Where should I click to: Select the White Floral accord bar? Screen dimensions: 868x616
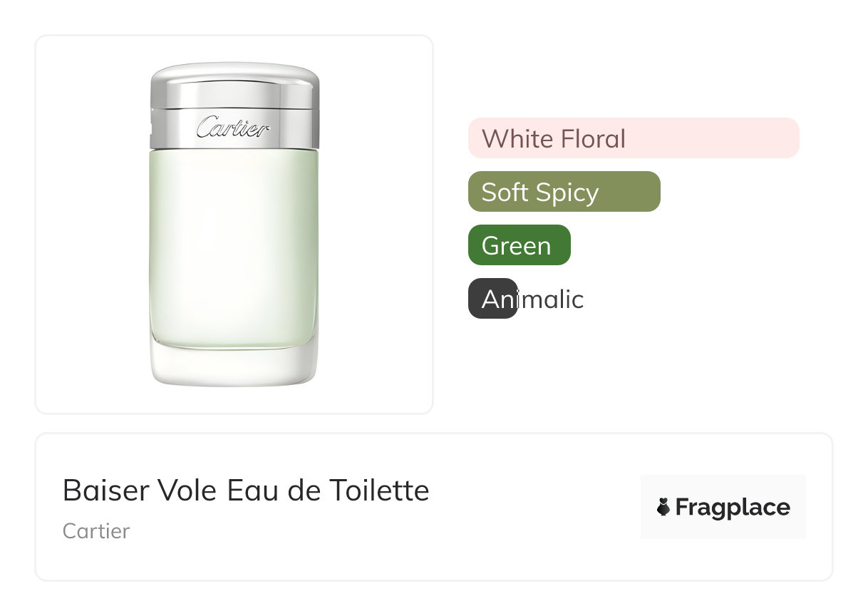point(634,138)
